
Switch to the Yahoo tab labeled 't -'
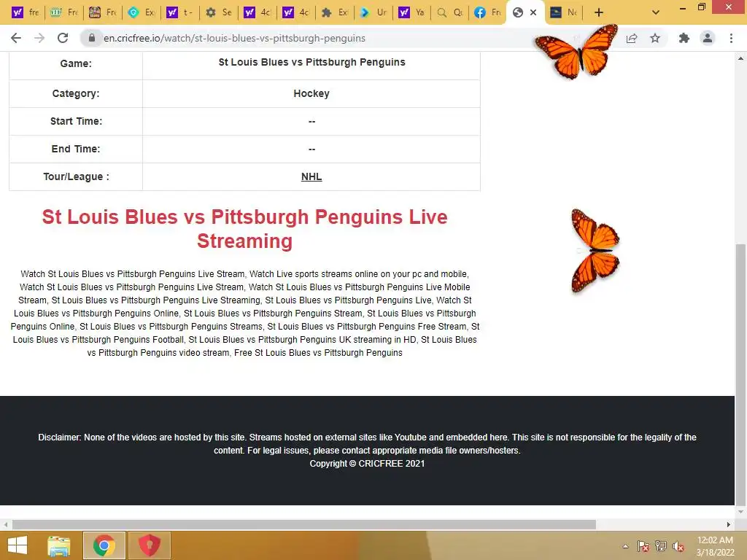tap(179, 12)
